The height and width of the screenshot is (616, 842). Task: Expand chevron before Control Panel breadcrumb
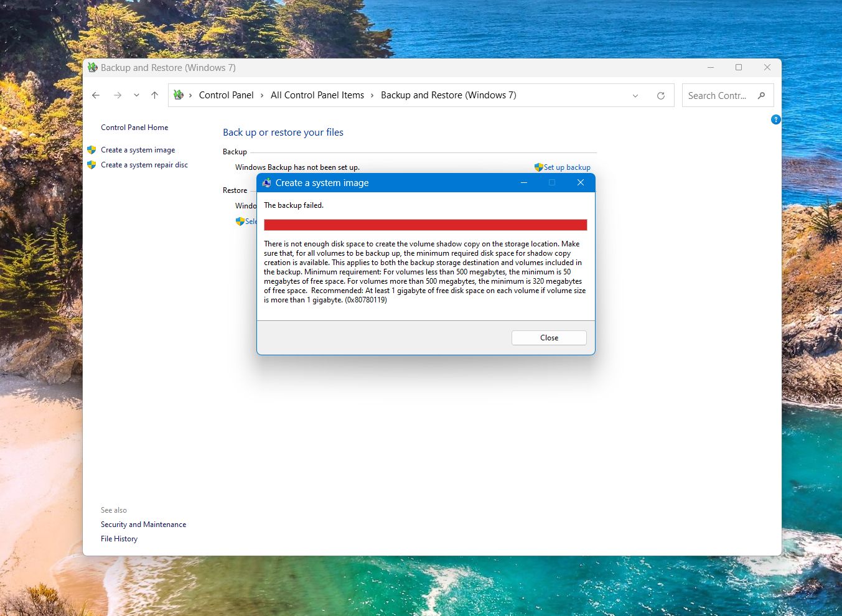pyautogui.click(x=190, y=95)
